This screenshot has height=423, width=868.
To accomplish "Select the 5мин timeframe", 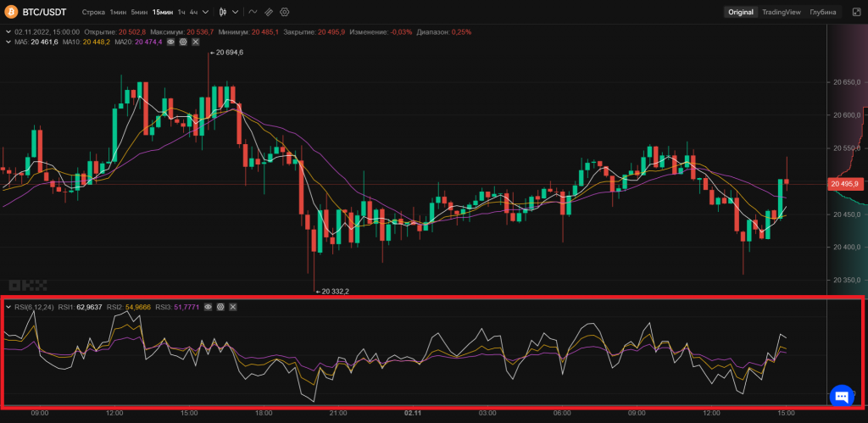I will pos(138,13).
